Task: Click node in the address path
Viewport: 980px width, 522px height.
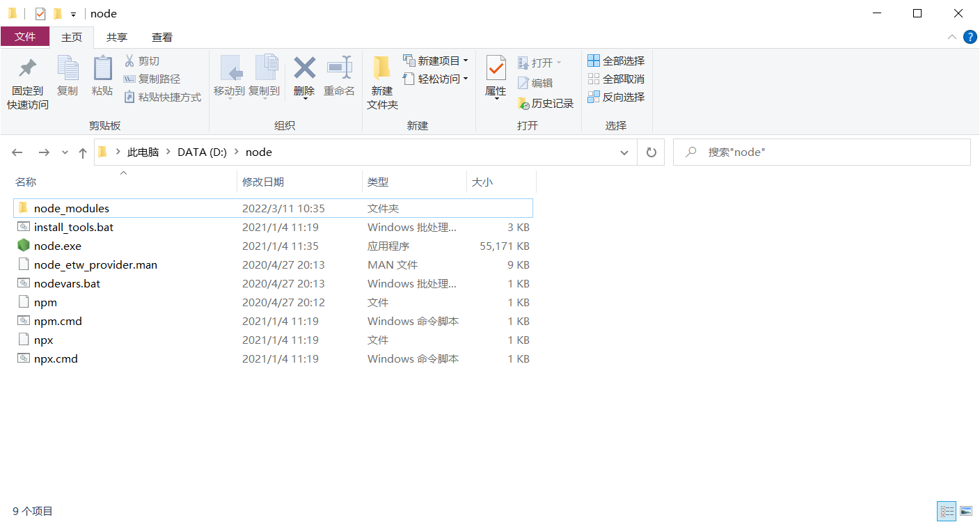Action: tap(259, 152)
